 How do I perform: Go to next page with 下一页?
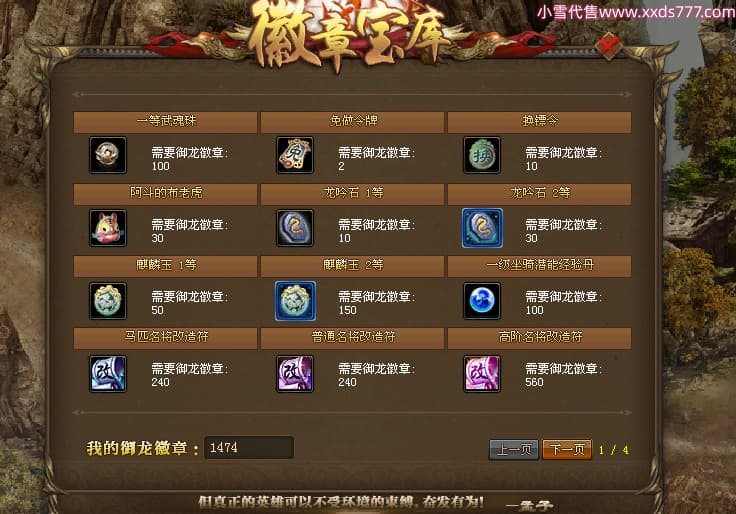(x=567, y=450)
